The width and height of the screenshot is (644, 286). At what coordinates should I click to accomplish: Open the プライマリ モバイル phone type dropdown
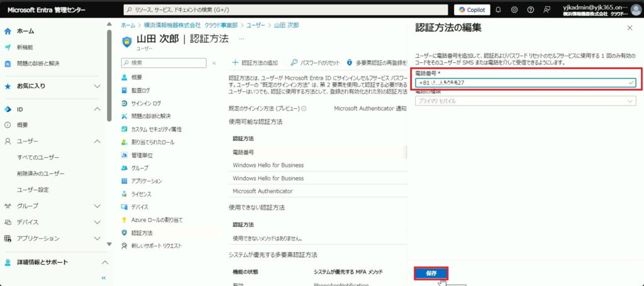pos(525,101)
